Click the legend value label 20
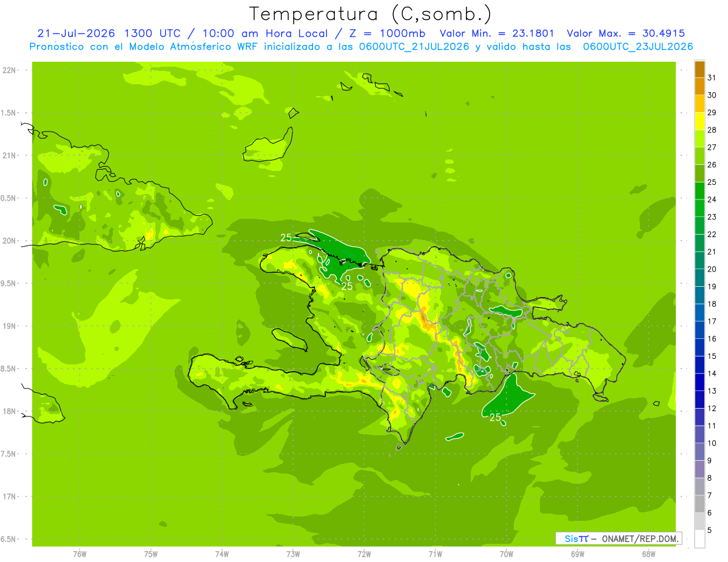The height and width of the screenshot is (562, 728). (712, 269)
